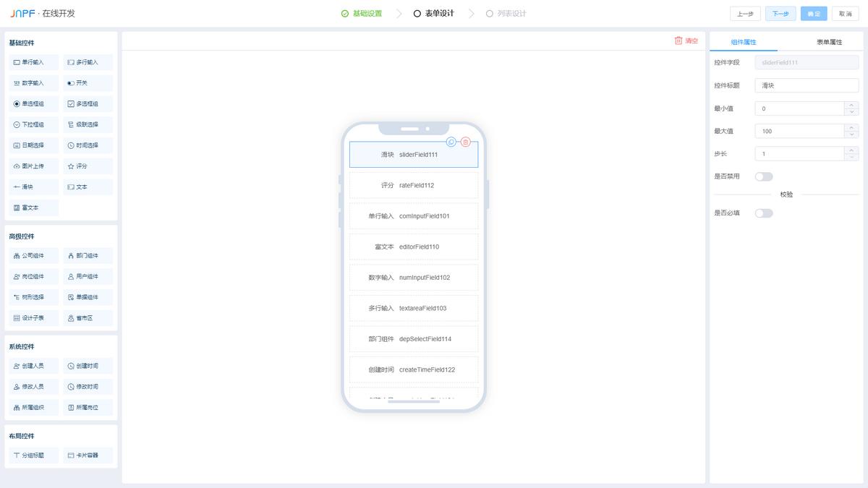The height and width of the screenshot is (488, 868).
Task: Click the 最小值 number field
Action: coord(799,108)
